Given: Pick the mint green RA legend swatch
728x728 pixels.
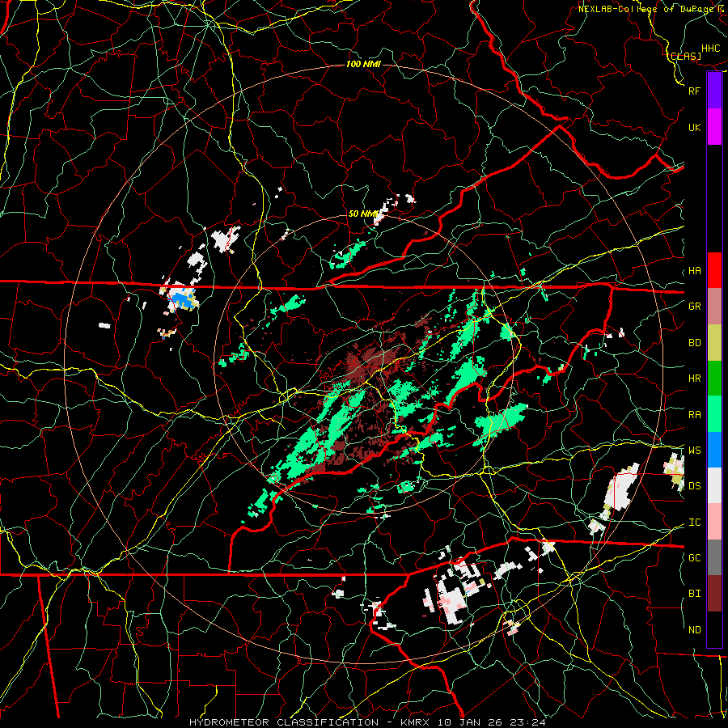Looking at the screenshot, I should click(714, 414).
